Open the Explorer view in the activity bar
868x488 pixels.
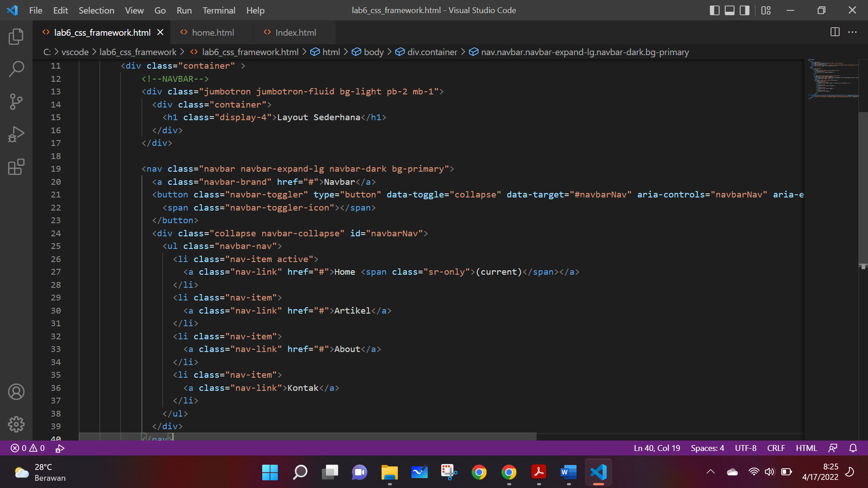point(16,37)
